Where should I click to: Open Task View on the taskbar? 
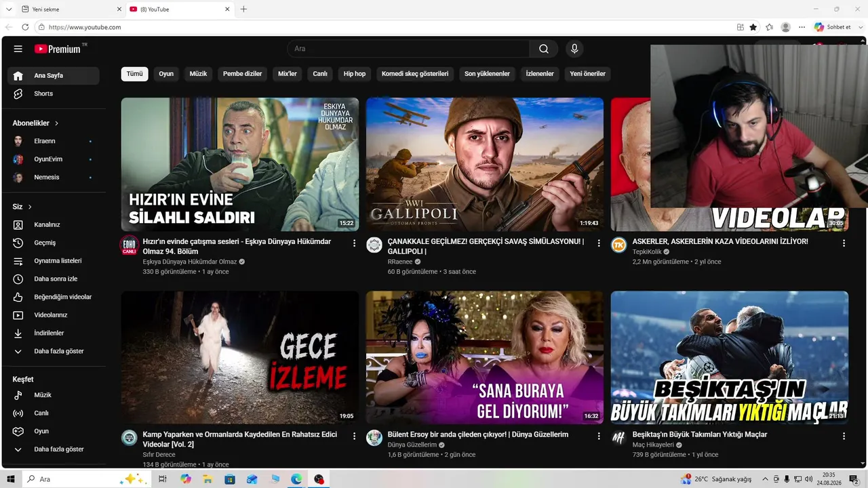click(x=163, y=479)
